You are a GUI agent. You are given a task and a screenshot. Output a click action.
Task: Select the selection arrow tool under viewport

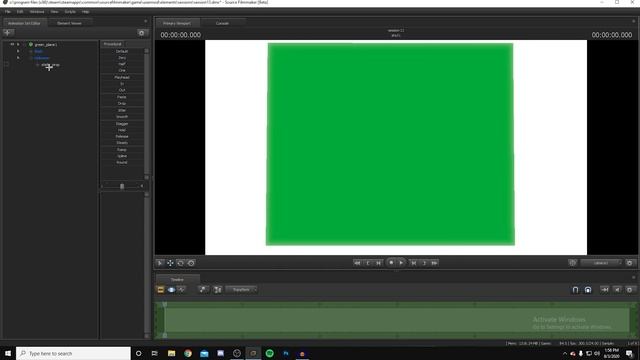coord(160,263)
